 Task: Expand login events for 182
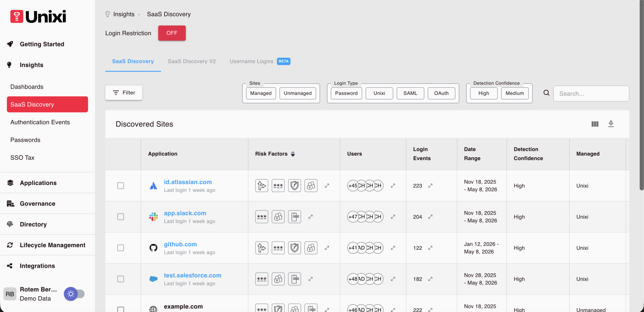[430, 279]
